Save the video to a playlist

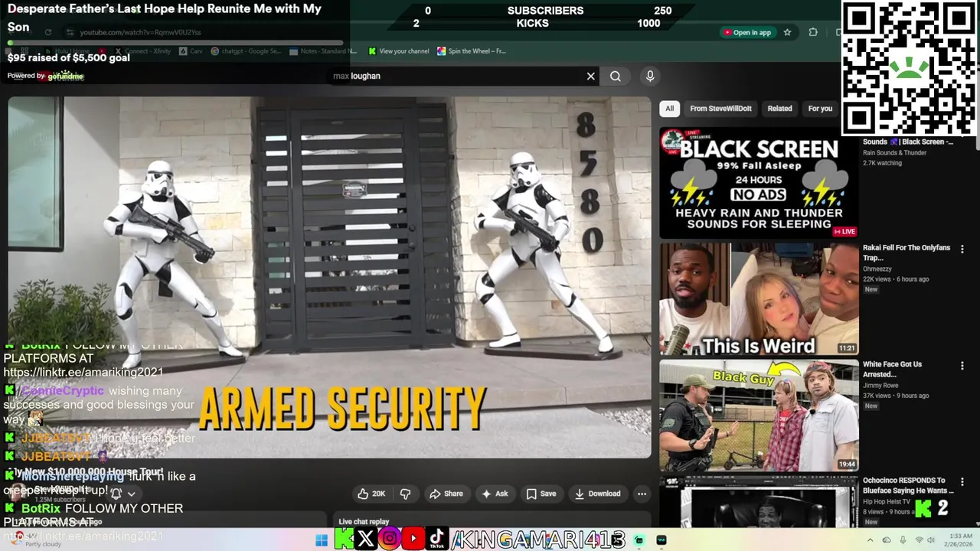[x=541, y=494]
